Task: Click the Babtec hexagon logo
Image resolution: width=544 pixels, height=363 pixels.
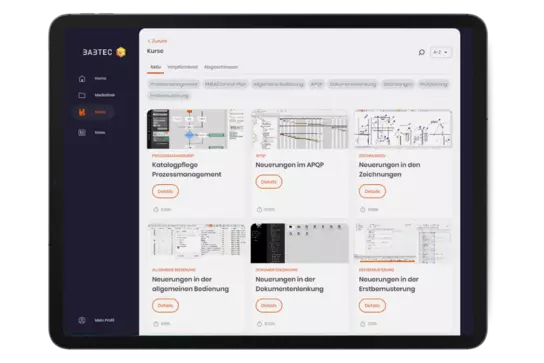Action: coord(121,52)
